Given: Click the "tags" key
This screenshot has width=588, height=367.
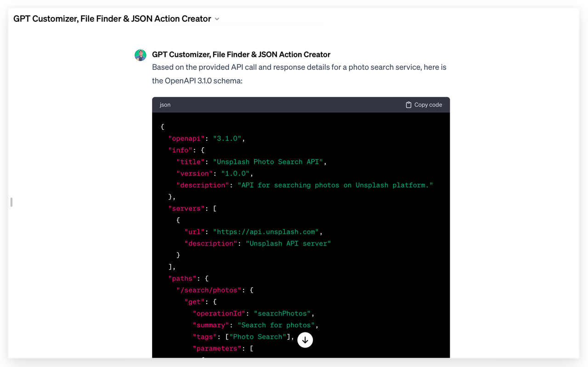Looking at the screenshot, I should (x=205, y=337).
